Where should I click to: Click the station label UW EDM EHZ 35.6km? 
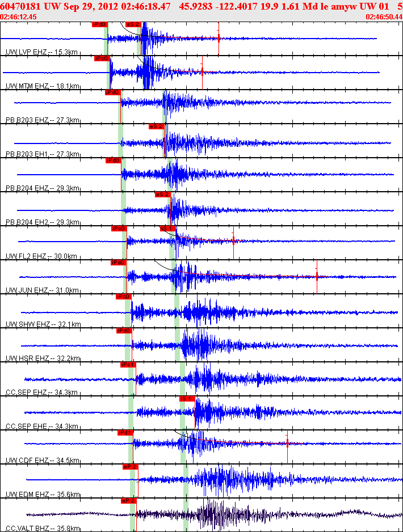tap(43, 495)
